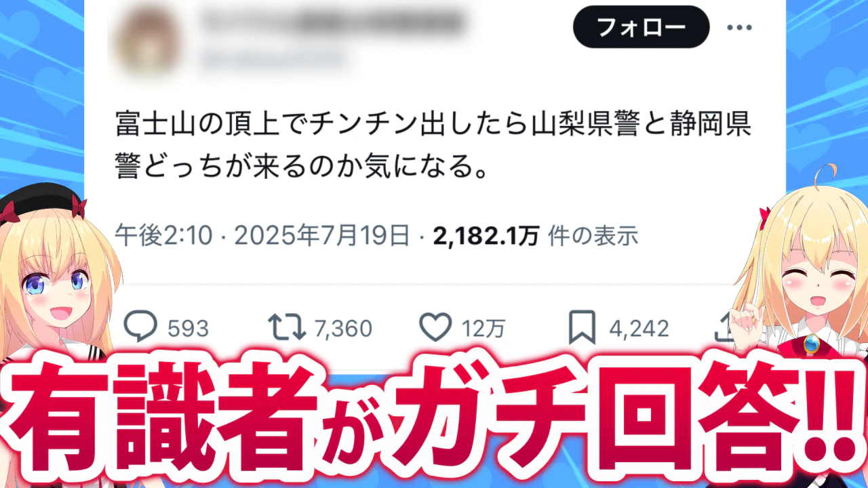Click the 午後2:10 timestamp link

pyautogui.click(x=163, y=236)
